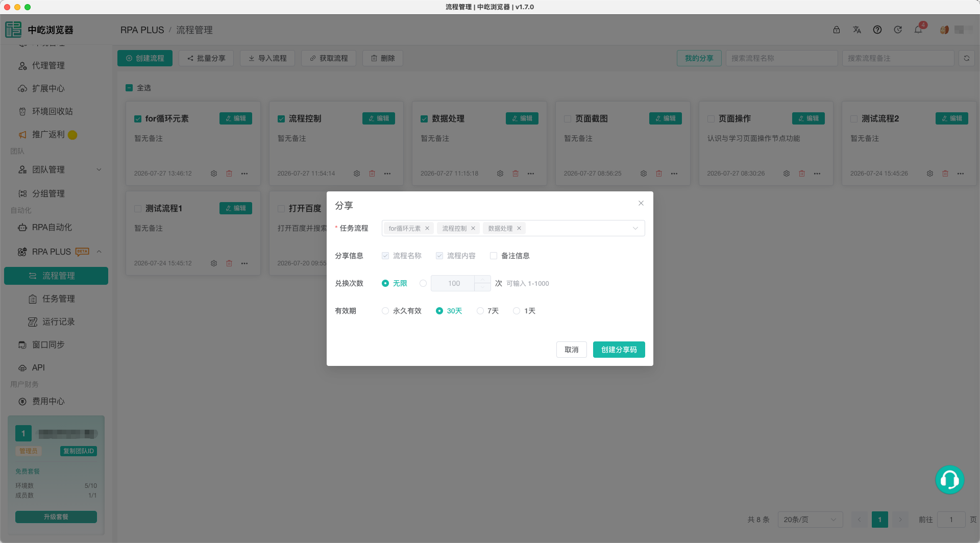Go to 任务管理 in sidebar
Screen dimensions: 980x543
[x=59, y=299]
